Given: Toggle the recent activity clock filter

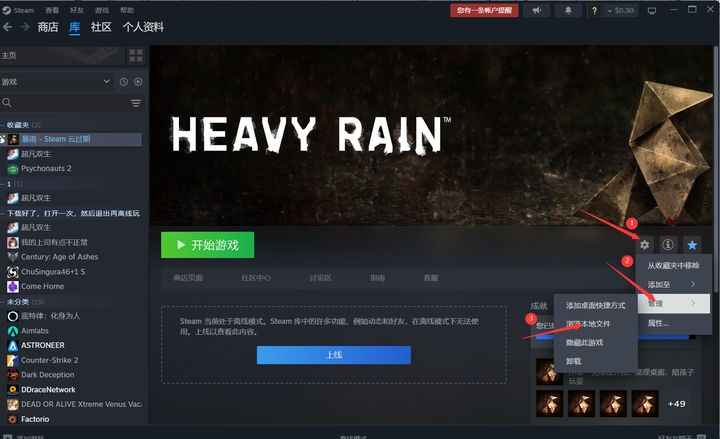Looking at the screenshot, I should click(x=124, y=82).
